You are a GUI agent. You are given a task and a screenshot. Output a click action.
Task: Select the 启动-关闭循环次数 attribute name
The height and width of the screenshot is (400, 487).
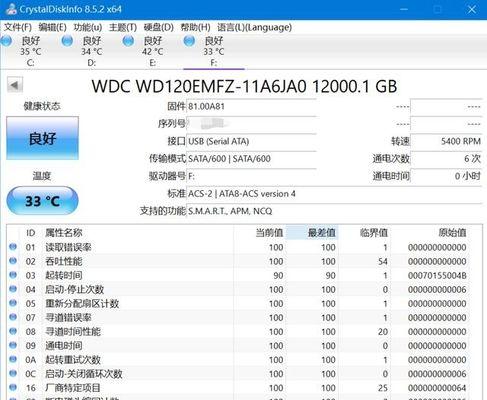[x=84, y=374]
